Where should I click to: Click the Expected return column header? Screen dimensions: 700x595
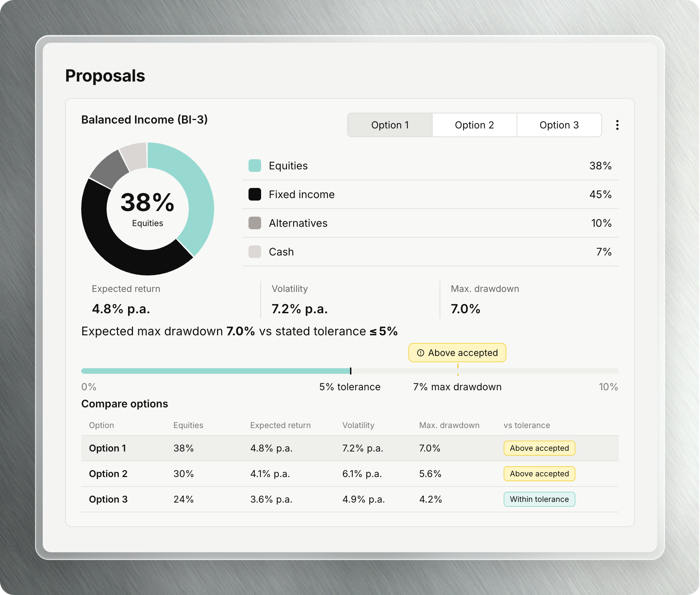[x=280, y=425]
